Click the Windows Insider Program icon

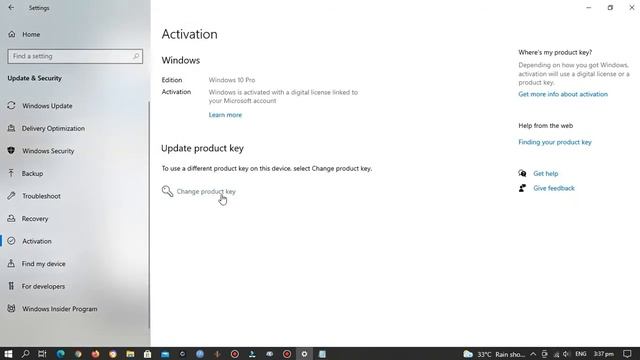click(x=11, y=309)
